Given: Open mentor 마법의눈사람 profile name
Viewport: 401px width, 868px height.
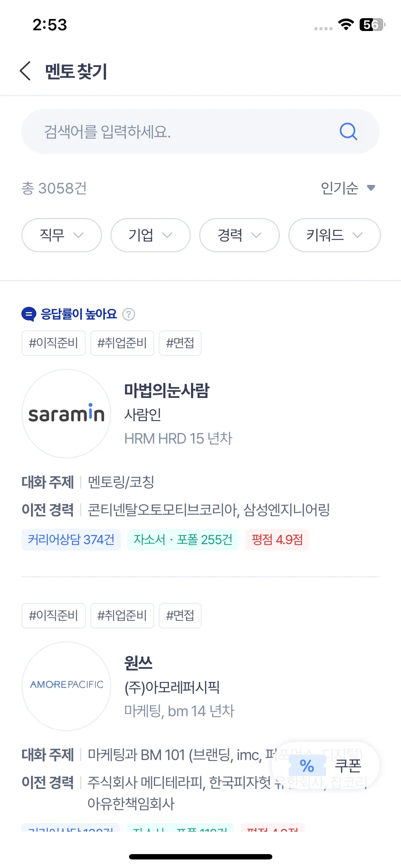Looking at the screenshot, I should (167, 390).
